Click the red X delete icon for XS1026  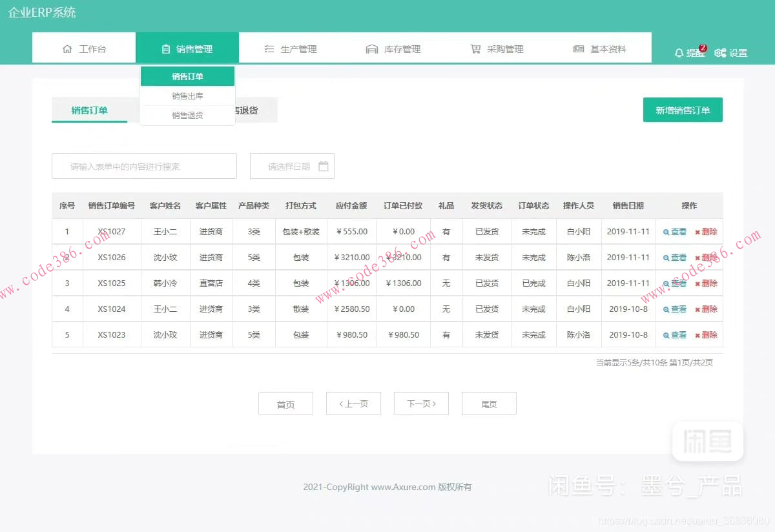[x=698, y=257]
